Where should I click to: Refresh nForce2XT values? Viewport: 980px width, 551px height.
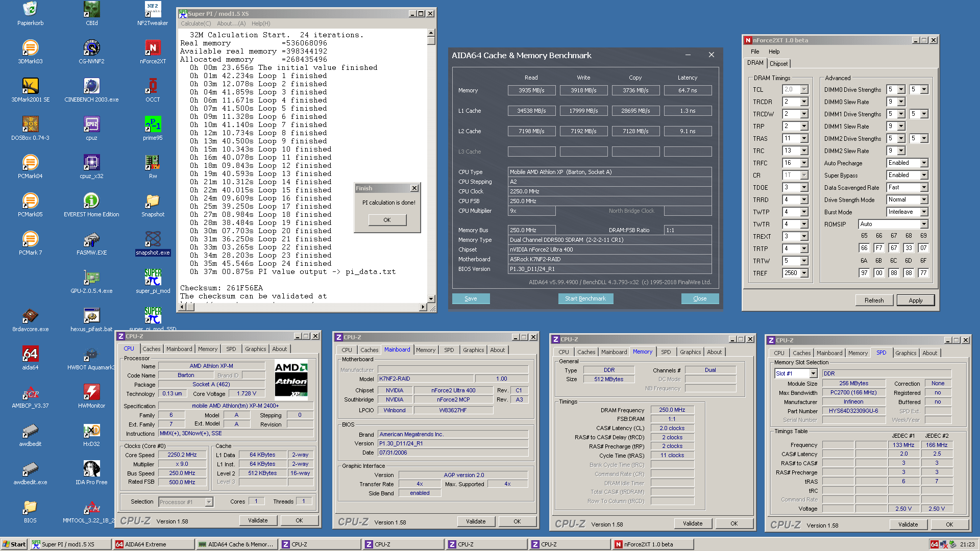click(874, 300)
